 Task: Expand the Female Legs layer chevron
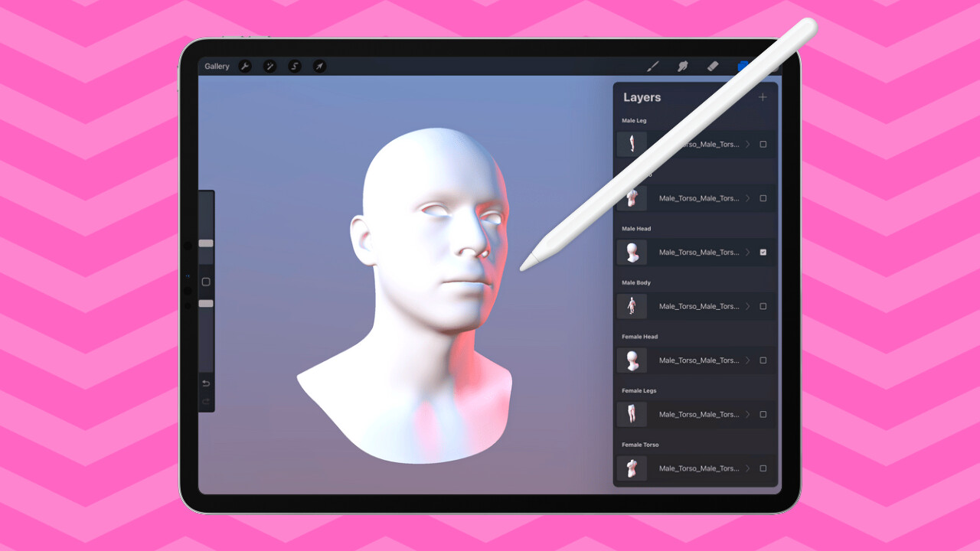pos(748,414)
